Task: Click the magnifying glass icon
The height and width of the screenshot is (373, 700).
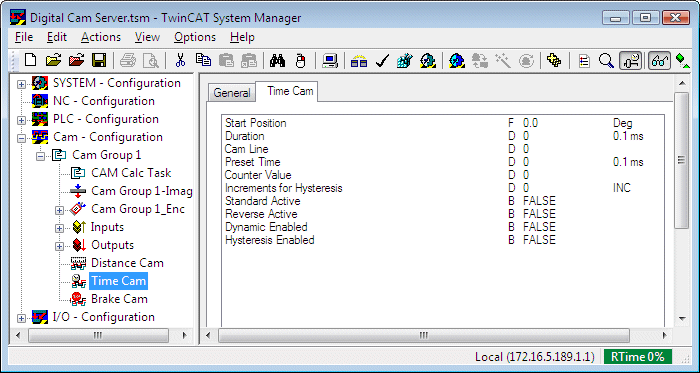Action: 606,60
